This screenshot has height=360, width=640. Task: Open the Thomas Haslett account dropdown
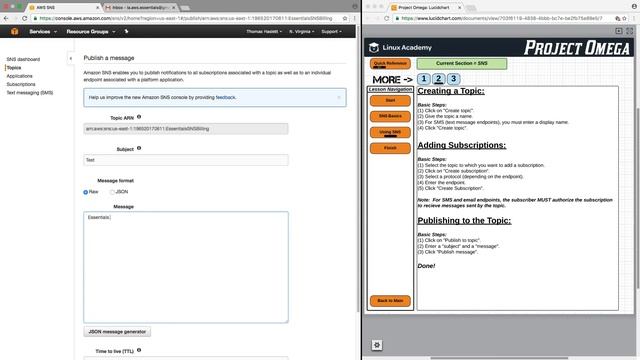tap(264, 31)
